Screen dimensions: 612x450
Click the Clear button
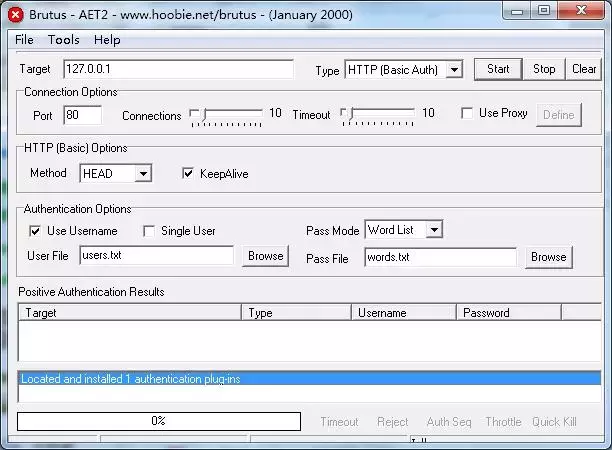[584, 69]
